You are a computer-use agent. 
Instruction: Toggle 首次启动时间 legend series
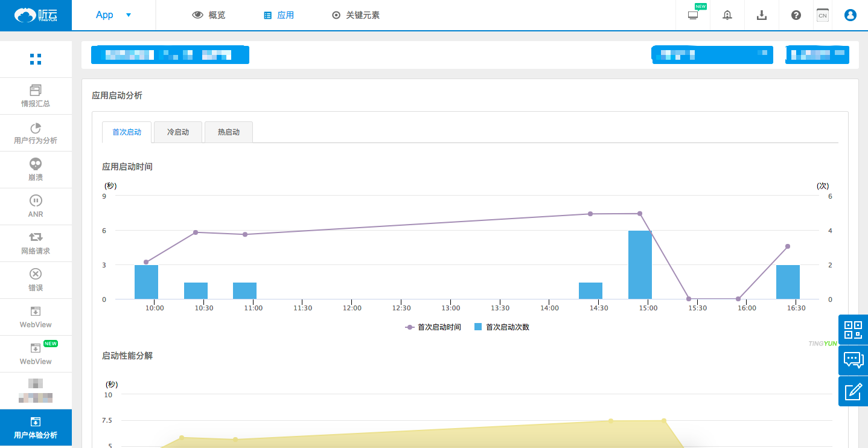[x=433, y=327]
